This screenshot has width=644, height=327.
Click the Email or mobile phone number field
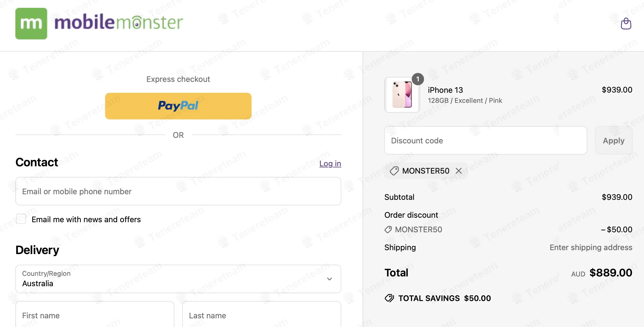[178, 191]
